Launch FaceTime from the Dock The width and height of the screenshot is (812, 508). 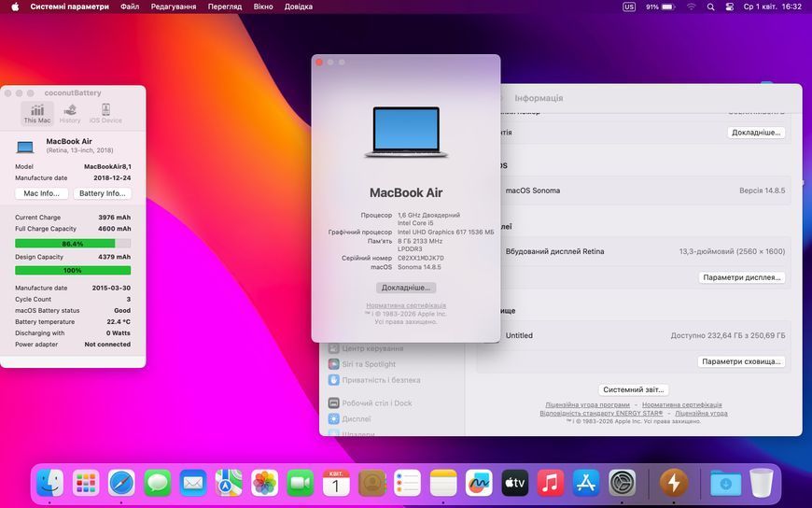click(301, 484)
